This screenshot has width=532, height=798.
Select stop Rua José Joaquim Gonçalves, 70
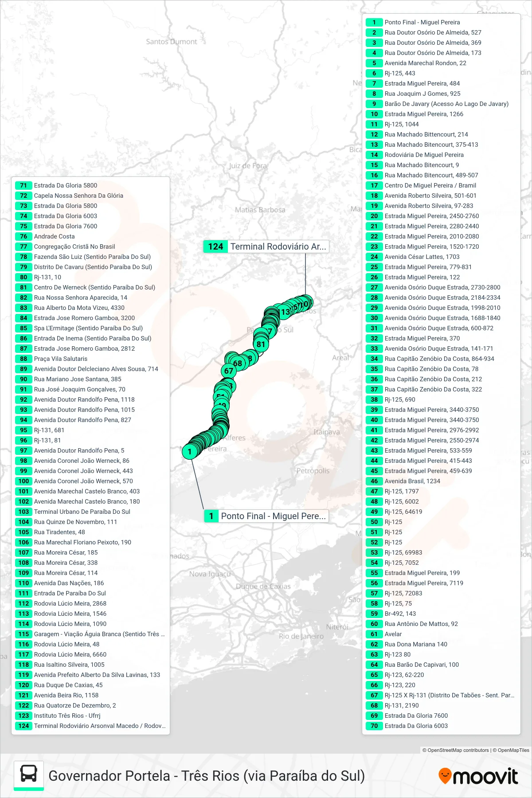click(x=70, y=389)
